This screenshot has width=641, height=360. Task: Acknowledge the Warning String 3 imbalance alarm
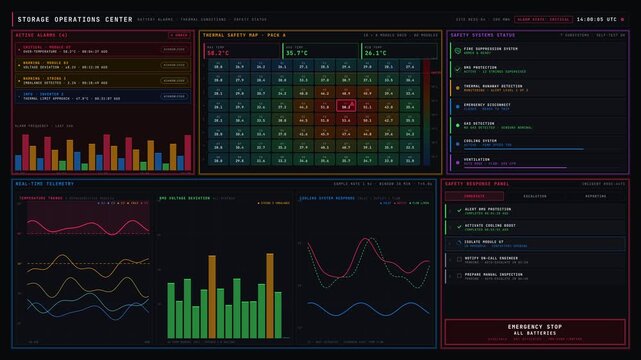[x=174, y=80]
